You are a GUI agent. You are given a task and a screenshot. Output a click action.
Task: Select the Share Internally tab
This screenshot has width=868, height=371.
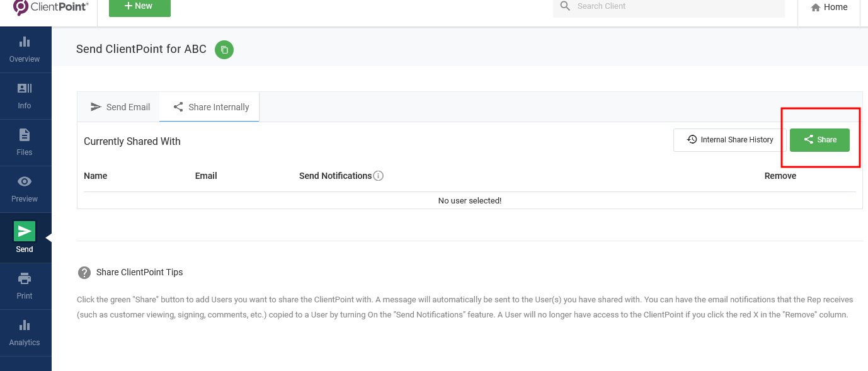pyautogui.click(x=210, y=107)
